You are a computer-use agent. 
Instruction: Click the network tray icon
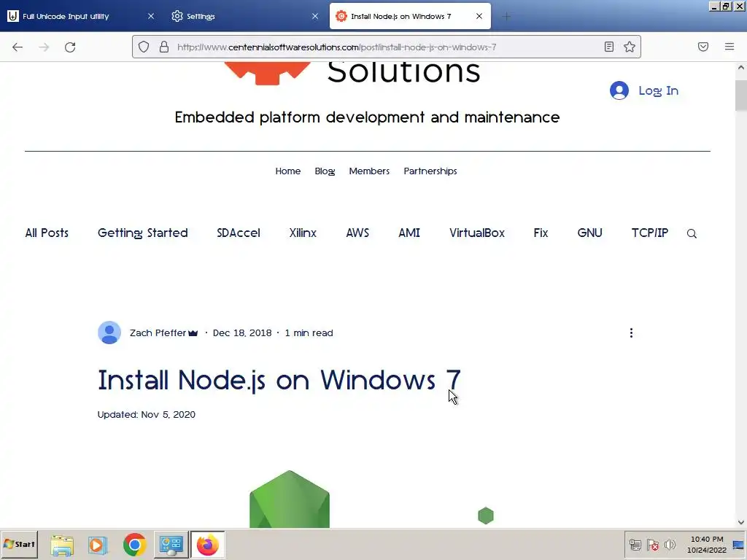pyautogui.click(x=635, y=545)
